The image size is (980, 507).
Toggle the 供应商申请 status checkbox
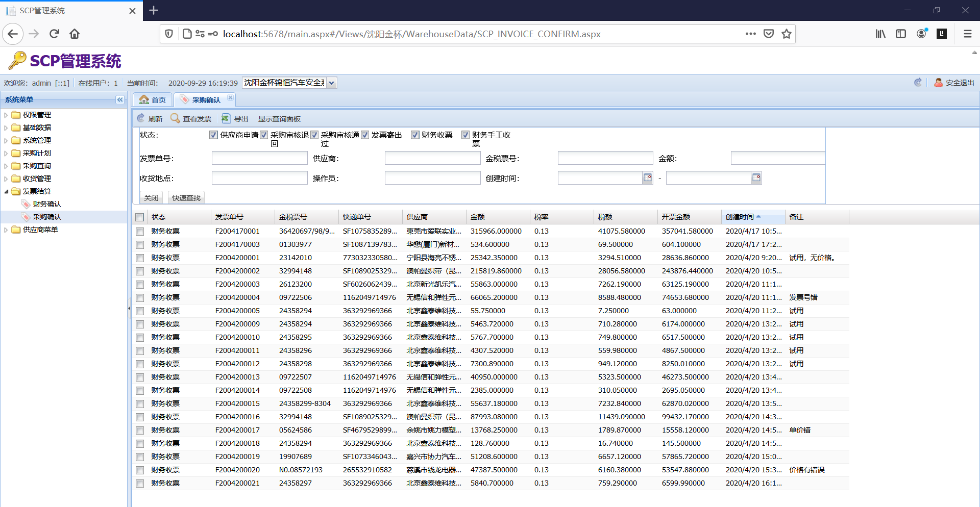tap(213, 135)
